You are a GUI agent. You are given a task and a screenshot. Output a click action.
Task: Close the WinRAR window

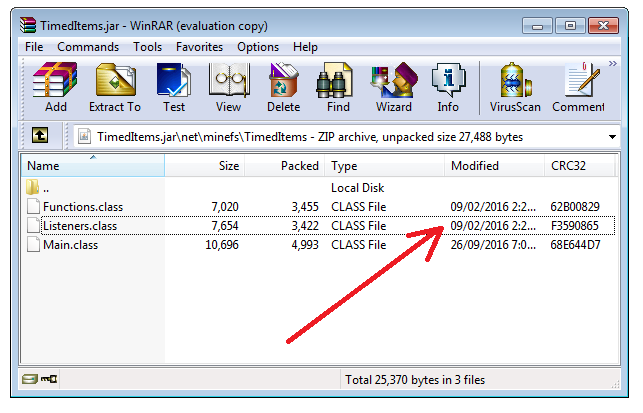[603, 26]
